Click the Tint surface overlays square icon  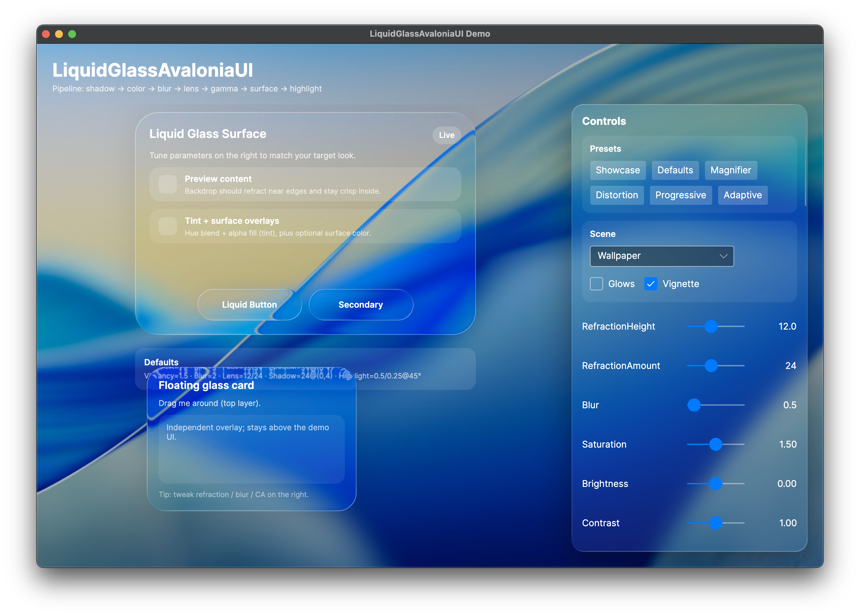click(x=167, y=226)
